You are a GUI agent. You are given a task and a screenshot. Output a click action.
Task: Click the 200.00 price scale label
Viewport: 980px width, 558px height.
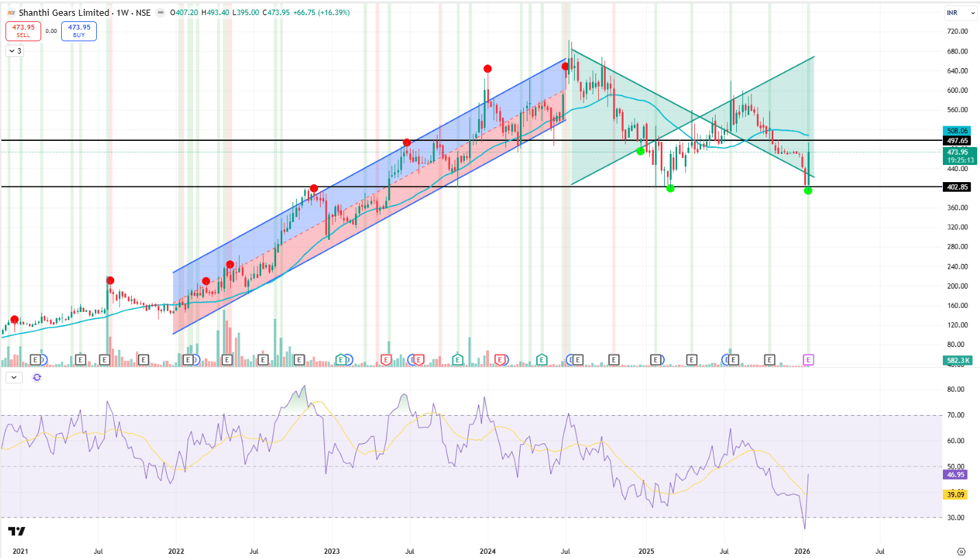[957, 286]
